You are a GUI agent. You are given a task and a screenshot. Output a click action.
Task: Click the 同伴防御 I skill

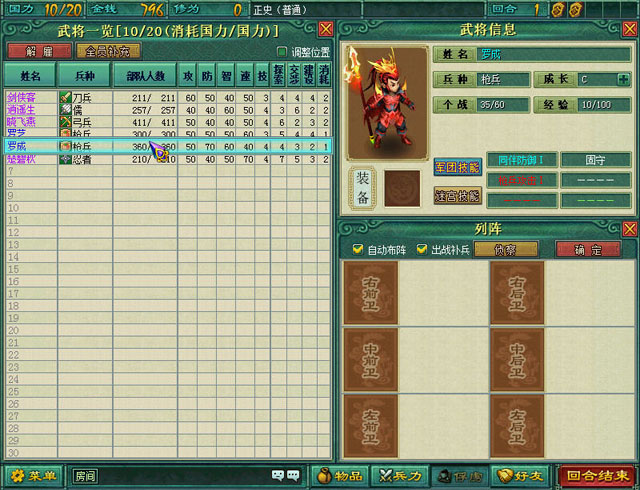click(x=522, y=160)
